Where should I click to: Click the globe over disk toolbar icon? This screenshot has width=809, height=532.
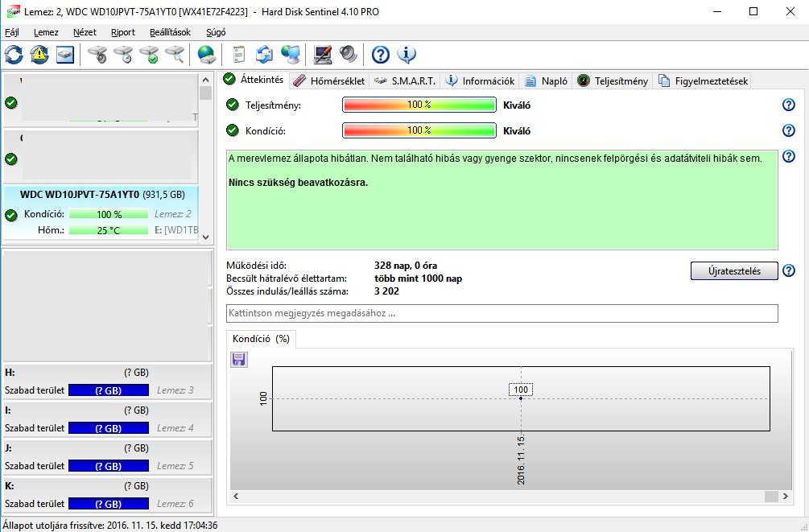click(x=206, y=54)
